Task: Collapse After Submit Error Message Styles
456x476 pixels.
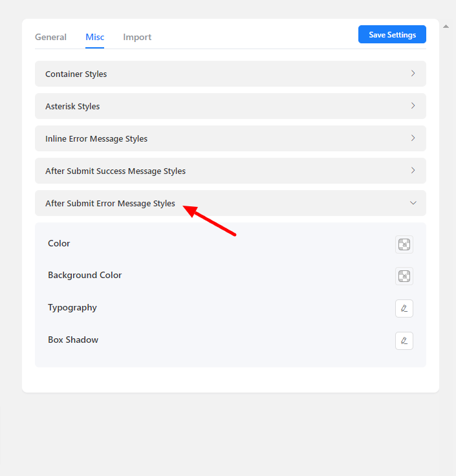Action: click(x=110, y=203)
